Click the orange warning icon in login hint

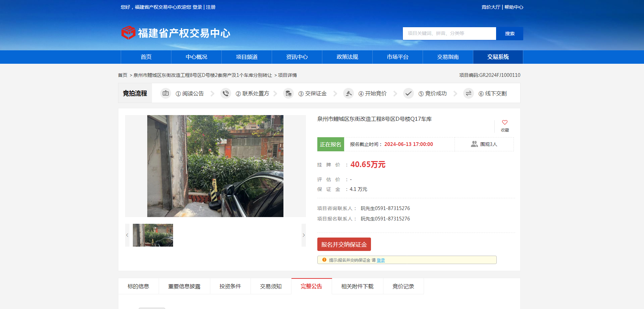tap(324, 260)
